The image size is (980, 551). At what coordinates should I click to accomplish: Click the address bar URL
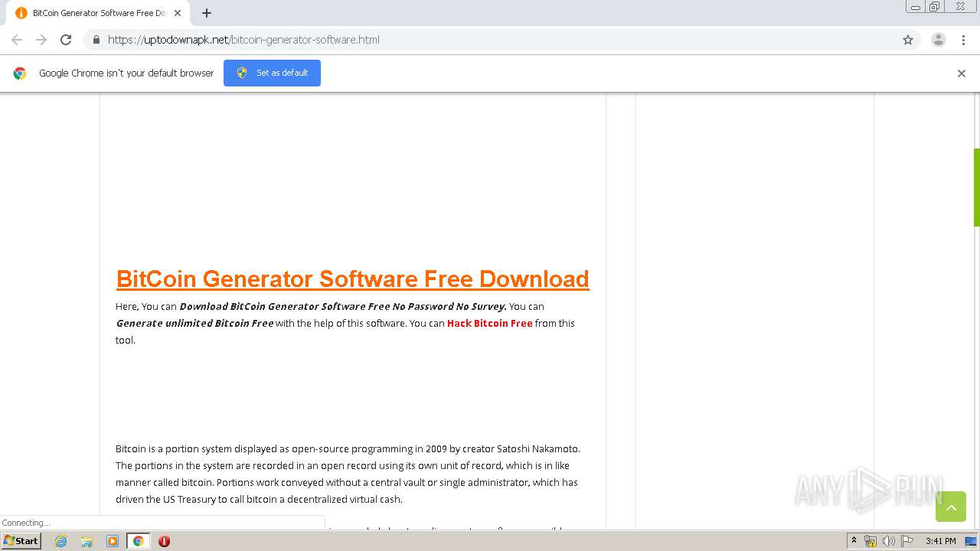tap(243, 40)
